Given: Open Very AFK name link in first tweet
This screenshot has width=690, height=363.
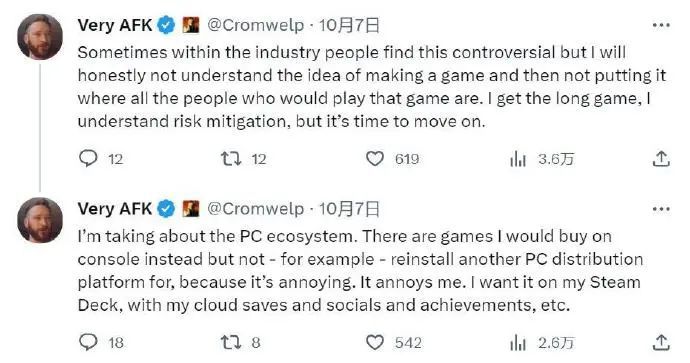Looking at the screenshot, I should click(x=115, y=25).
